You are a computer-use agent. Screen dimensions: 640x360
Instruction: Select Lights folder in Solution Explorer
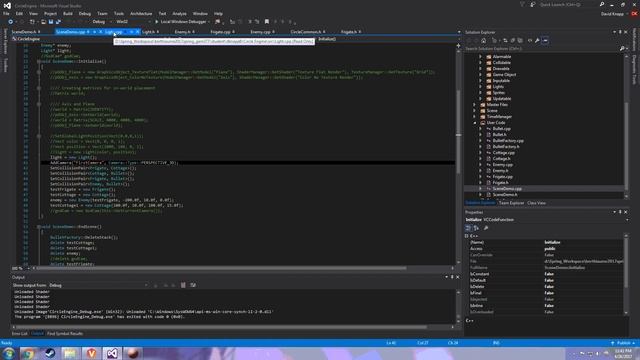498,87
